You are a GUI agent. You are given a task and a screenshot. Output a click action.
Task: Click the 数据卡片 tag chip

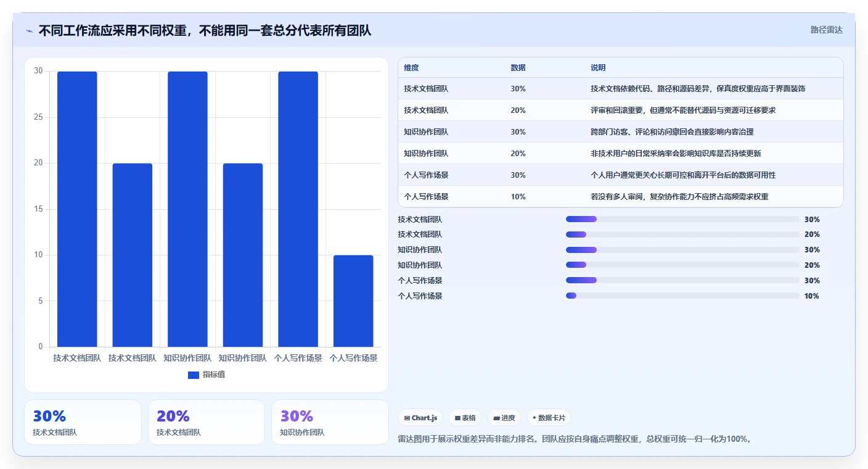[x=549, y=418]
